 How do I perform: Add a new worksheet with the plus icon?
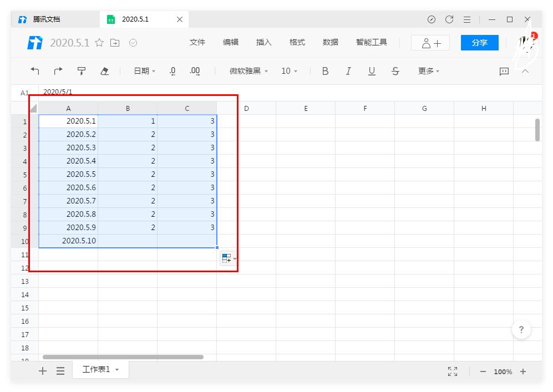pos(43,371)
